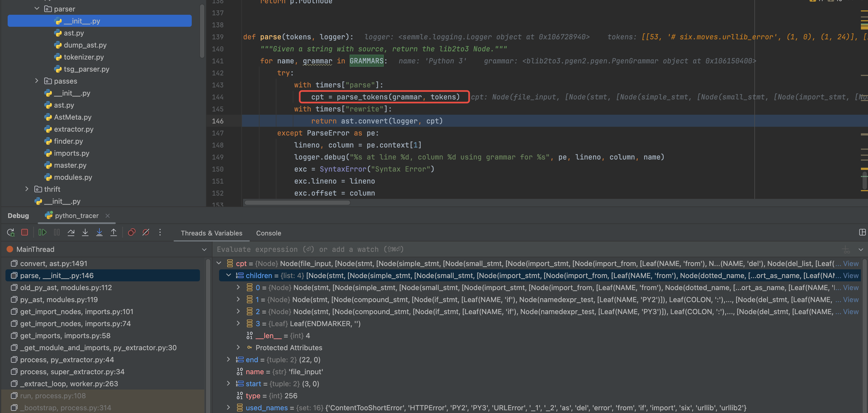Click View link on children row
Image resolution: width=868 pixels, height=413 pixels.
coord(851,276)
